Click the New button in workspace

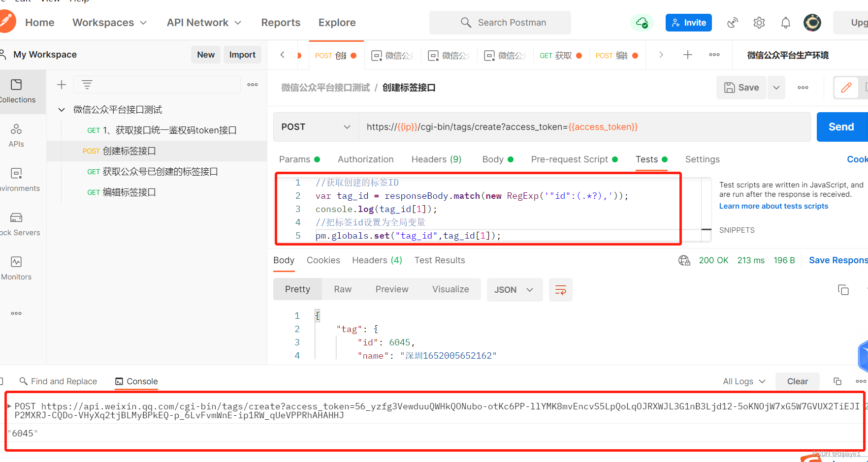point(206,55)
